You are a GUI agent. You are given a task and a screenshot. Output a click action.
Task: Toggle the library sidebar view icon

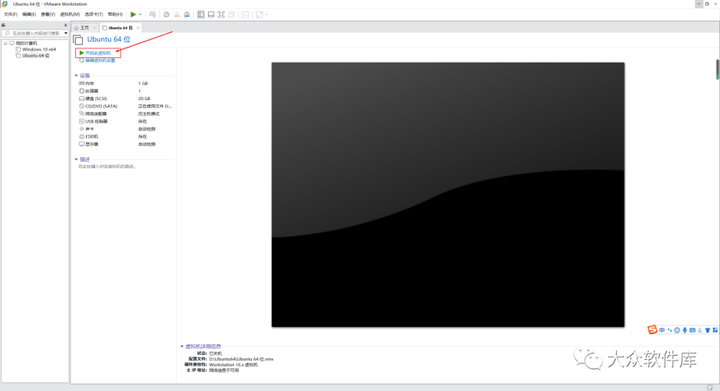coord(201,15)
